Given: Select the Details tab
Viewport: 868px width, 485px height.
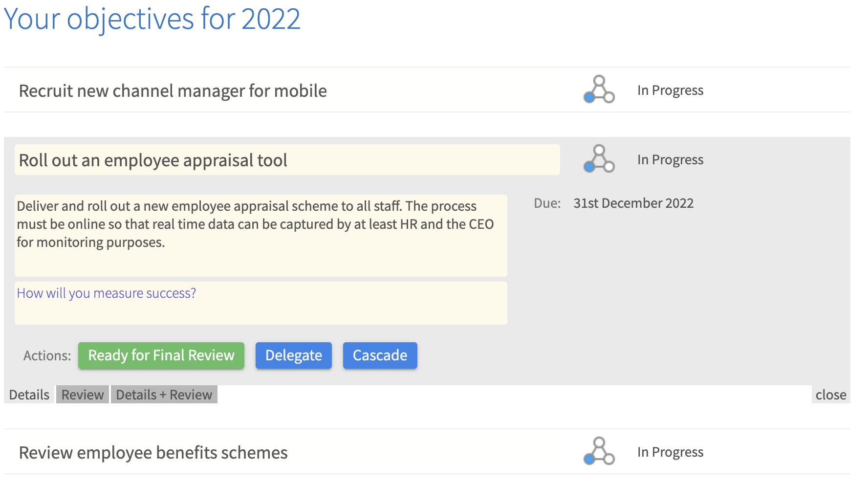Looking at the screenshot, I should point(29,394).
